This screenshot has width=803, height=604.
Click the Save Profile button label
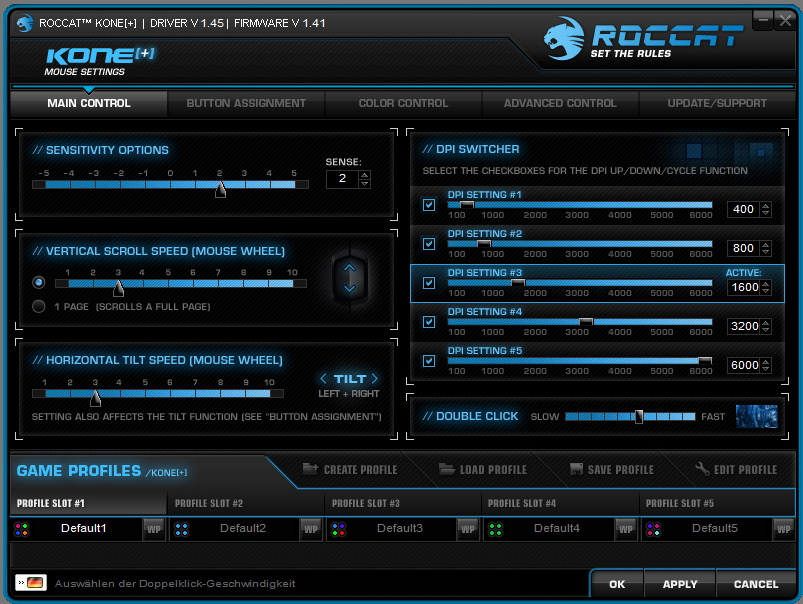tap(621, 469)
